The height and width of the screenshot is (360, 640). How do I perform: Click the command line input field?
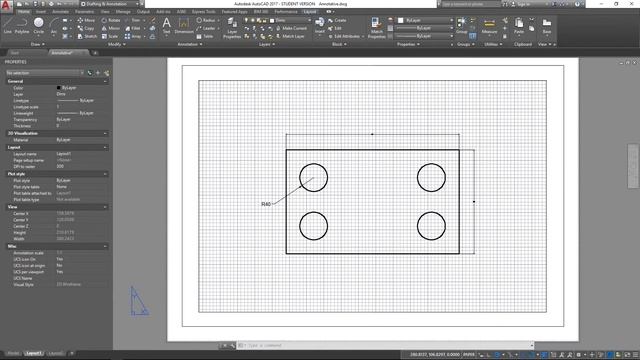(386, 345)
